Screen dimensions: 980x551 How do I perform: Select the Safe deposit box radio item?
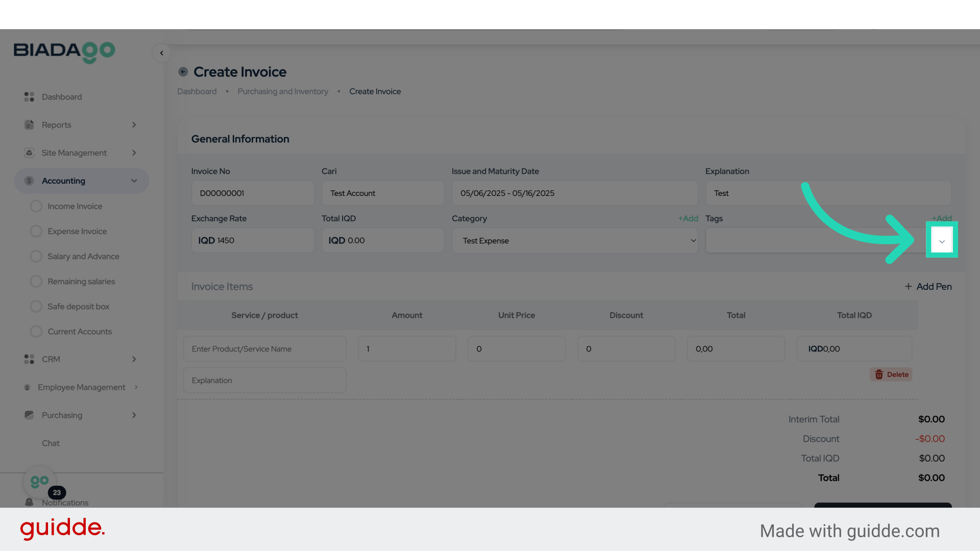36,307
